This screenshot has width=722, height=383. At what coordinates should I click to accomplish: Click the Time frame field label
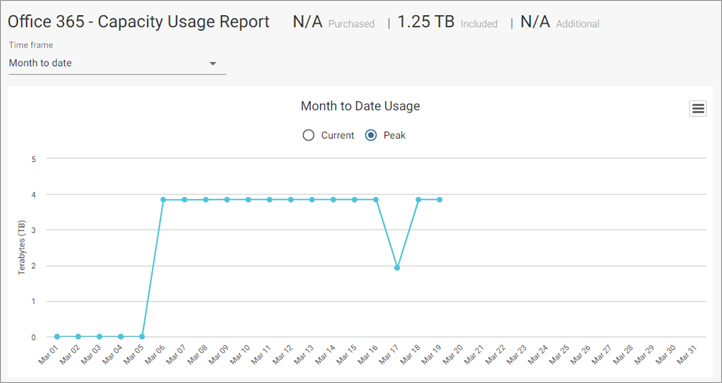[31, 45]
